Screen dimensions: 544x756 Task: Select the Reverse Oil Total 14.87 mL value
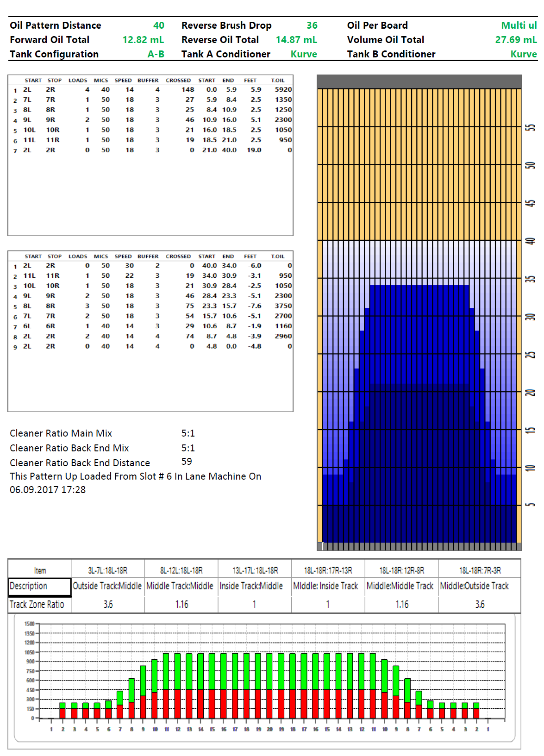point(296,40)
